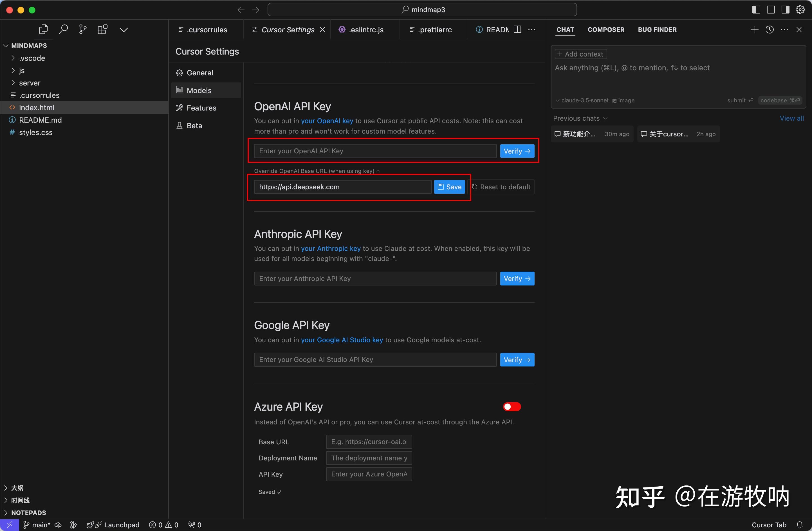Open the settings gear in title bar
812x531 pixels.
pyautogui.click(x=800, y=10)
